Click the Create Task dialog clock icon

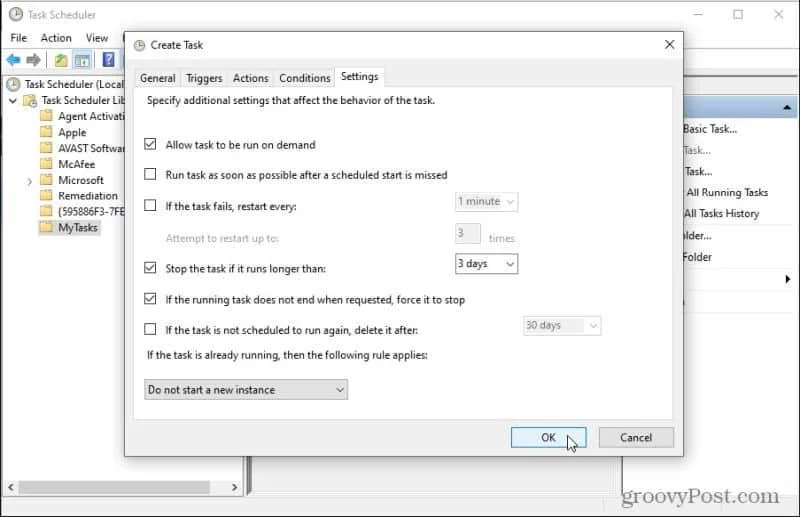click(139, 45)
